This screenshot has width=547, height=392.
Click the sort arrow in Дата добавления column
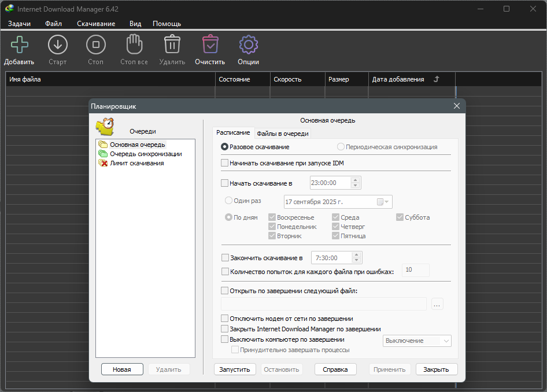(437, 79)
